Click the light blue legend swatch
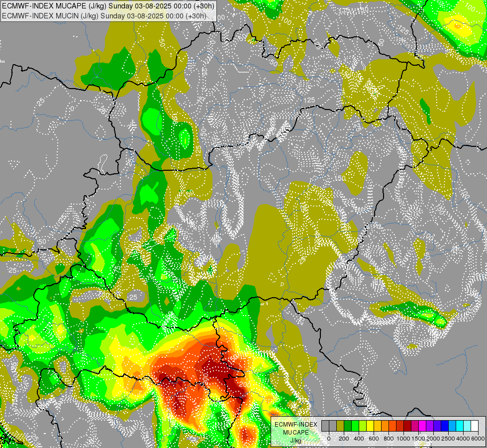Screen dimensions: 487x448 click(453, 426)
